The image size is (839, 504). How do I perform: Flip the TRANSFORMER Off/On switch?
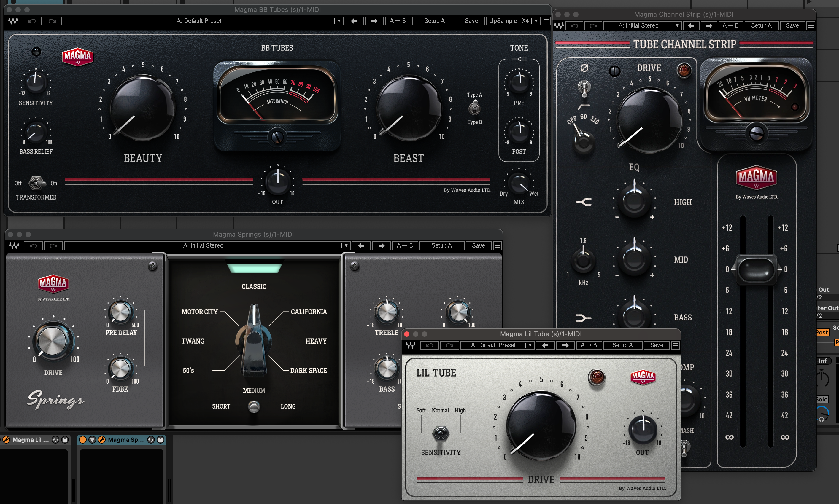(x=37, y=184)
